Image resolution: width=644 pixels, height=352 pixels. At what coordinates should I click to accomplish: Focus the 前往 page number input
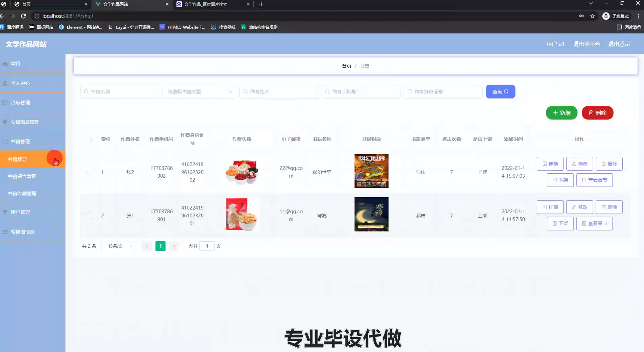[207, 246]
